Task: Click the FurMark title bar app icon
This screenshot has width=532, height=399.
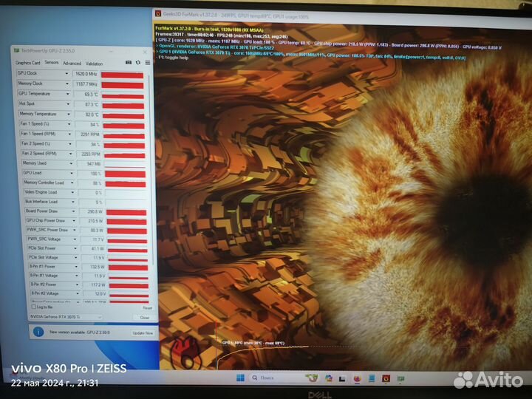Action: 158,13
